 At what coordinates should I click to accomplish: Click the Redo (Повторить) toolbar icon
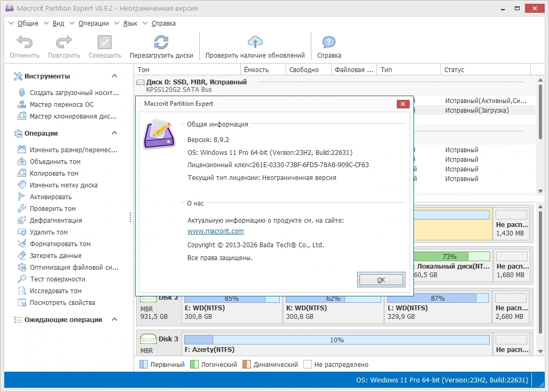[64, 42]
